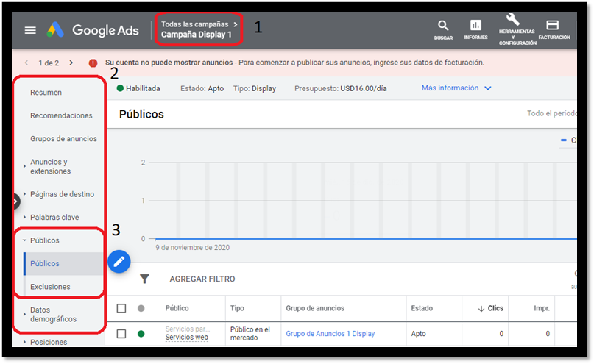Click the blue chart legend marker
The height and width of the screenshot is (364, 594).
(564, 140)
